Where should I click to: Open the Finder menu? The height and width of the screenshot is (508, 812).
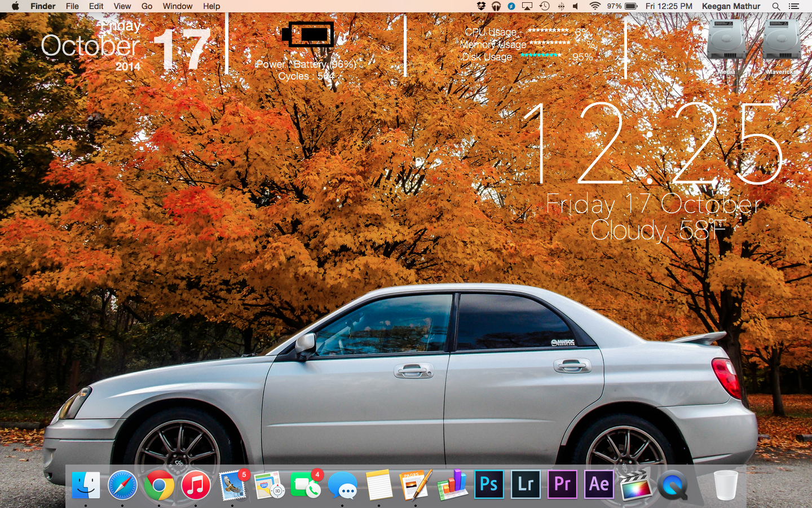(43, 6)
